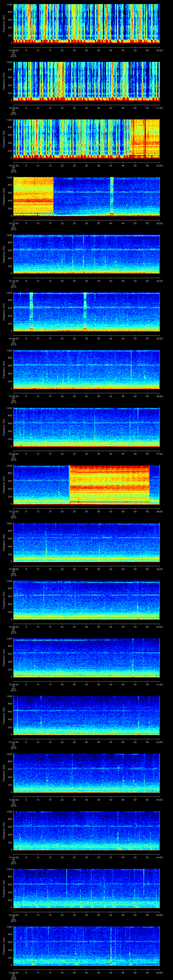This screenshot has height=980, width=173.
Task: Select the spectrogram panel starting at 10:38:00
Action: click(87, 543)
